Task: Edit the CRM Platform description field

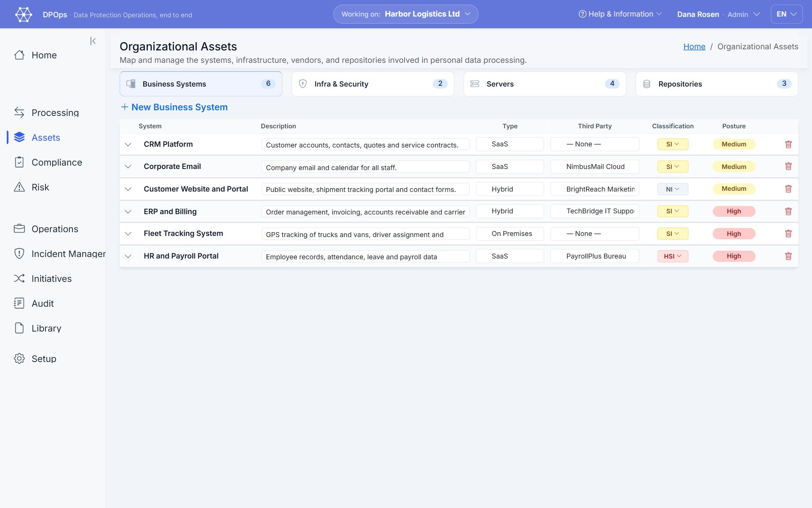Action: click(x=365, y=144)
